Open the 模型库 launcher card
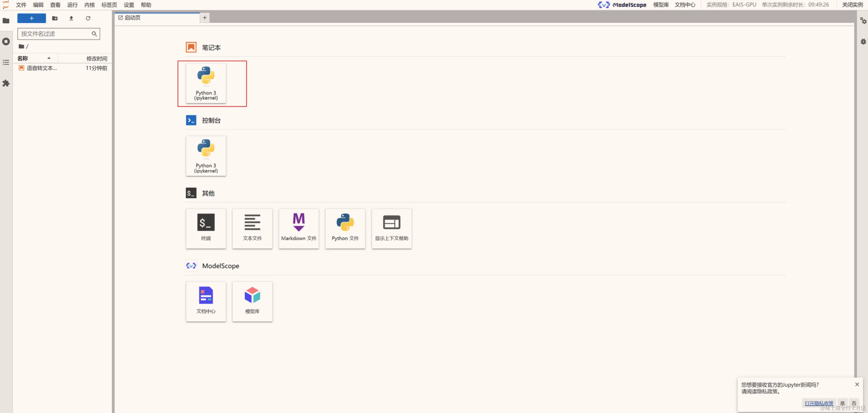Screen dimensions: 868x413 click(x=252, y=301)
